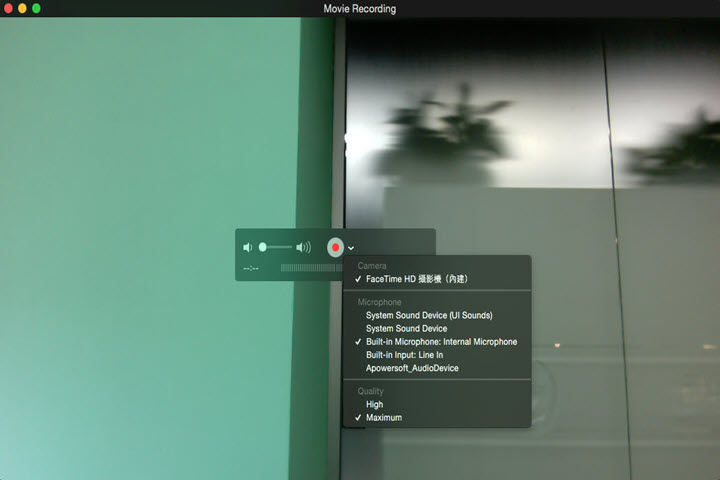Pick Apowersoft_AudioDevice as microphone

pyautogui.click(x=437, y=368)
